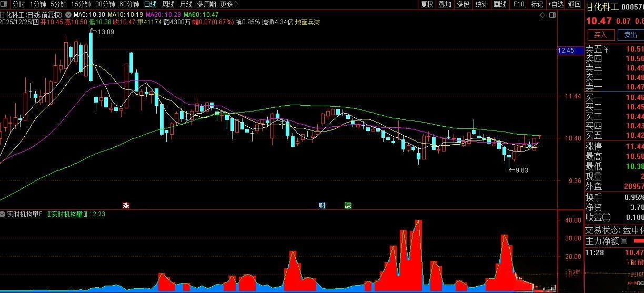Select the 60分钟 period tab

(x=129, y=4)
